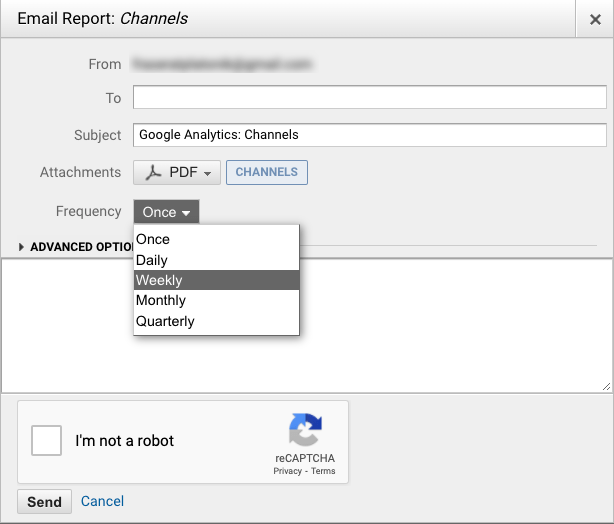Click the Cancel link
Viewport: 614px width, 524px height.
tap(102, 501)
